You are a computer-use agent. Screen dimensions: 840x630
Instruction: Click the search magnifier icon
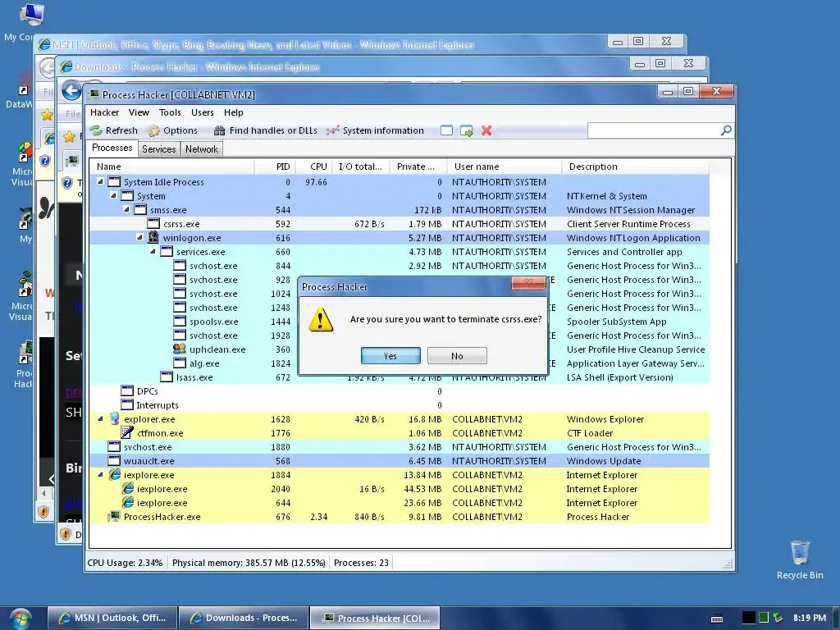click(x=726, y=130)
